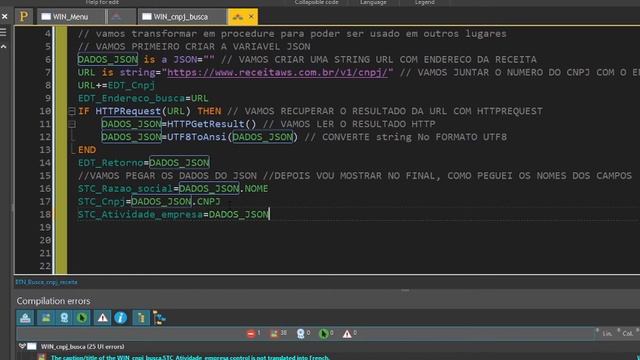Toggle the blue information filter icon
The width and height of the screenshot is (640, 360).
pyautogui.click(x=120, y=318)
